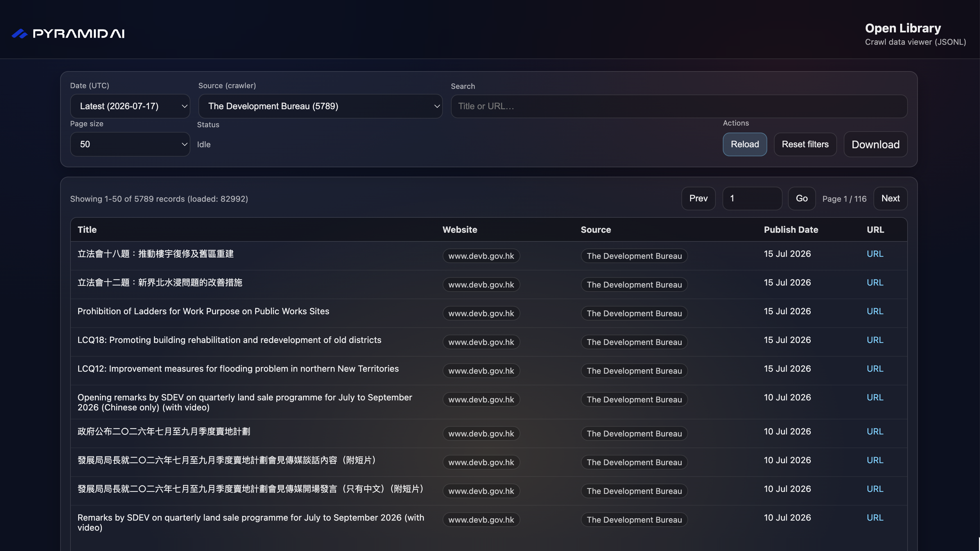Open URL link for Remarks by SDEV row

tap(875, 518)
